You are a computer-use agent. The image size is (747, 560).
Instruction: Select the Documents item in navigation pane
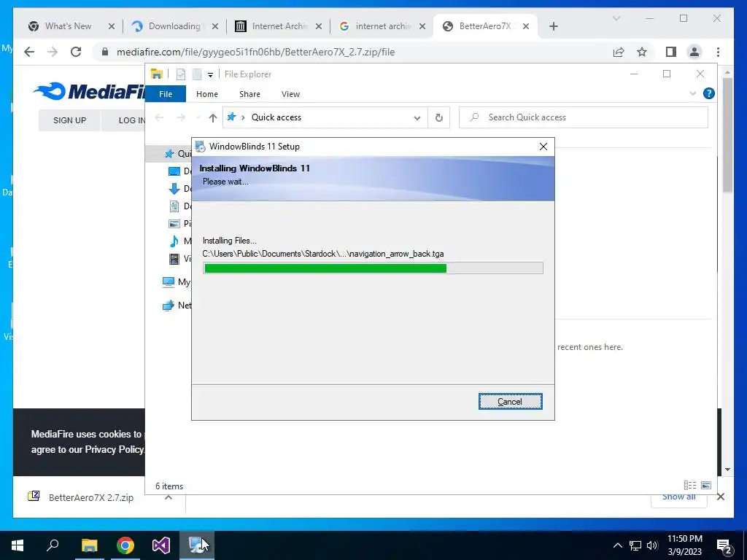[180, 206]
